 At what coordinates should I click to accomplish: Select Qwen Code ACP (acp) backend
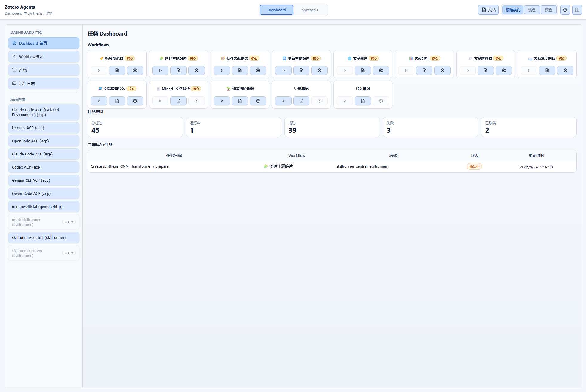(44, 193)
